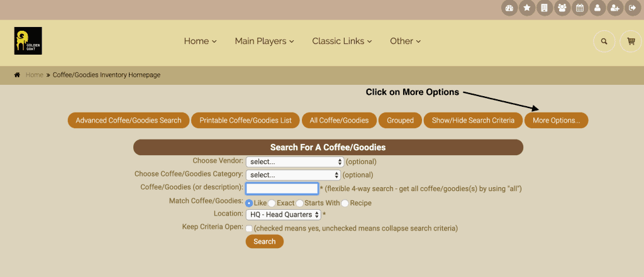Open the Choose Vendor dropdown
This screenshot has width=644, height=277.
294,161
